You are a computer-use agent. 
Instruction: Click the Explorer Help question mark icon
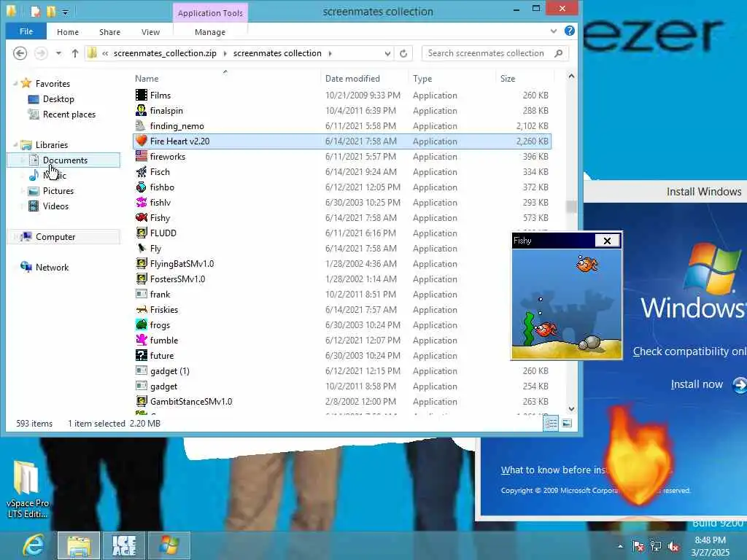pos(569,31)
